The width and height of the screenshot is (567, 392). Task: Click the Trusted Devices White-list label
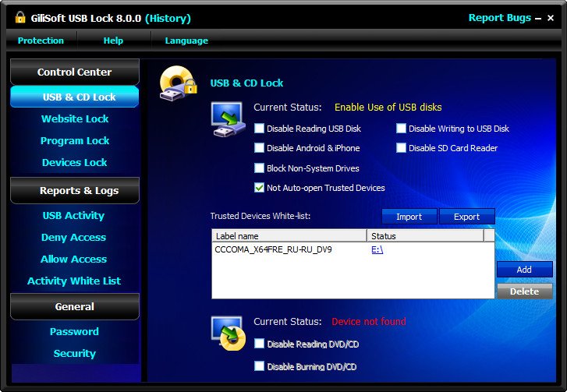click(x=260, y=216)
